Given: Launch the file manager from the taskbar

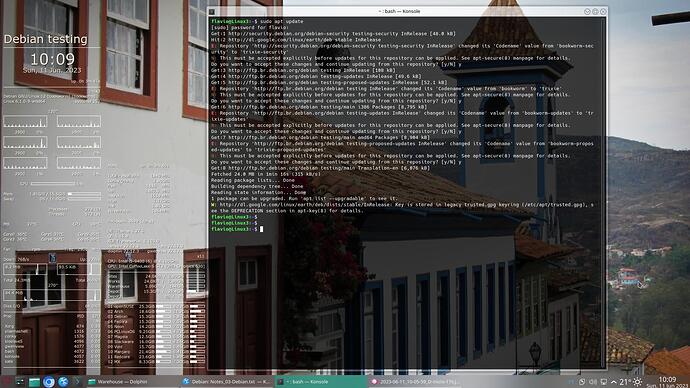Looking at the screenshot, I should coord(34,382).
